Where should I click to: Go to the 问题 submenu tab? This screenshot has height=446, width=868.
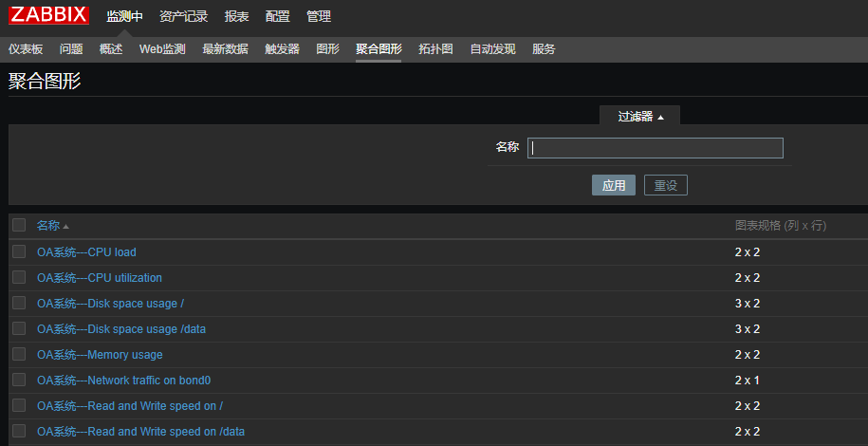[71, 49]
